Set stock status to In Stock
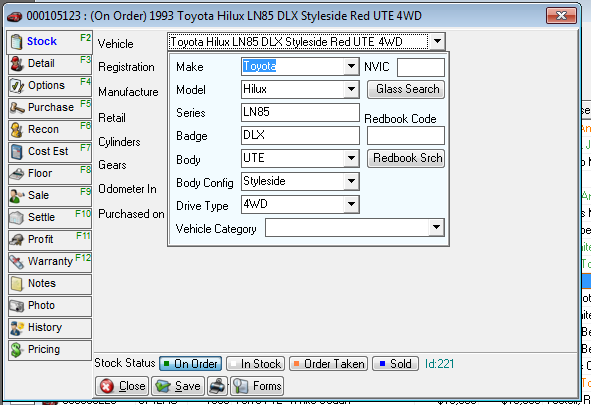The image size is (591, 405). point(256,364)
